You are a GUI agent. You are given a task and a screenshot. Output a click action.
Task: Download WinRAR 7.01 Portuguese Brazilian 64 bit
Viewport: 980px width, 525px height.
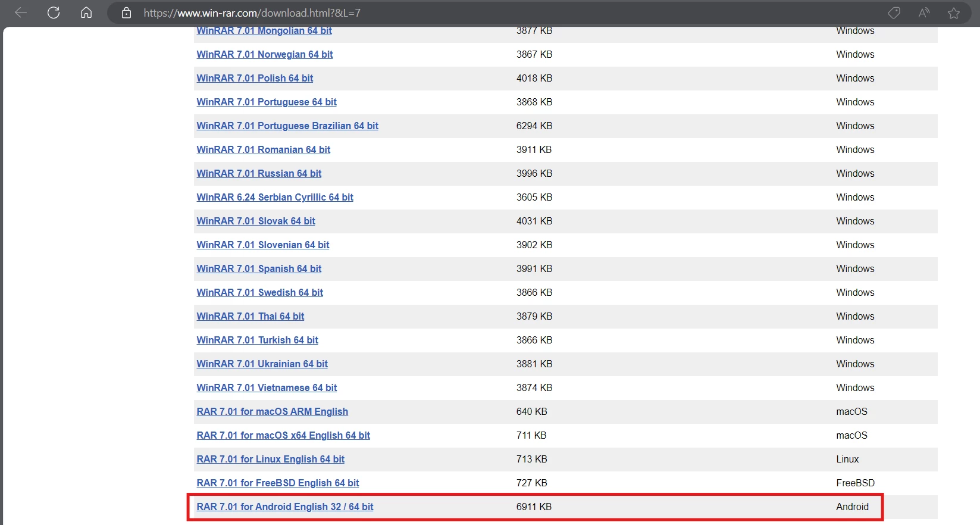(287, 126)
